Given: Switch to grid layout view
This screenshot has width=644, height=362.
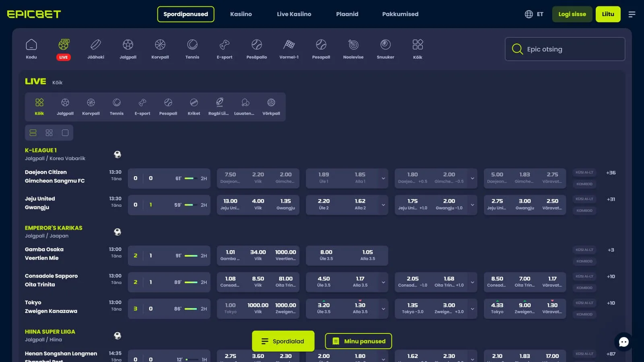Looking at the screenshot, I should [49, 133].
